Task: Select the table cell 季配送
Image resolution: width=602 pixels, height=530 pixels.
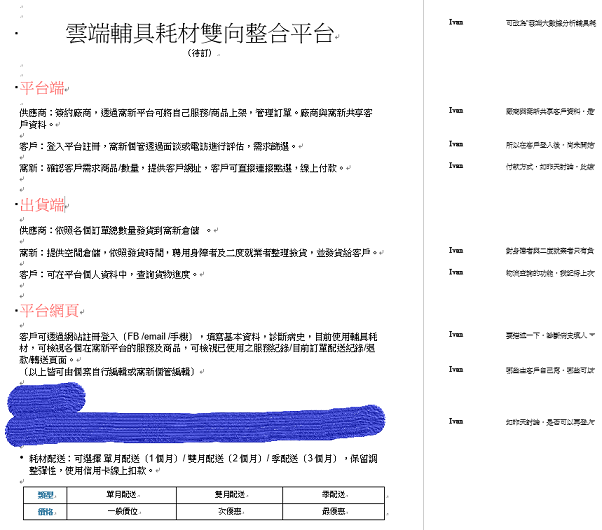Action: [x=333, y=495]
